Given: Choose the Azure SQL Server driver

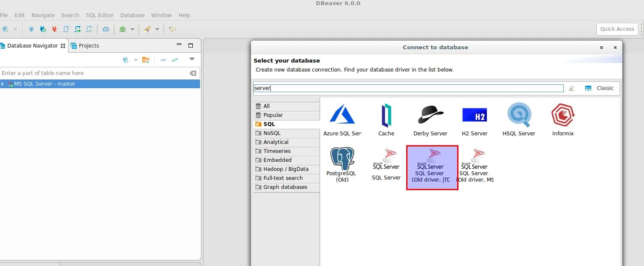Looking at the screenshot, I should (x=342, y=120).
